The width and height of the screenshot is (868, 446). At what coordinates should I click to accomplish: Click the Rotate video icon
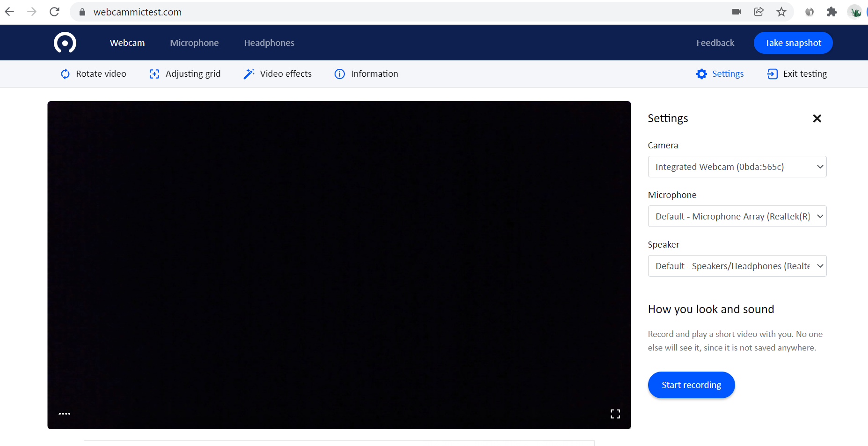click(66, 74)
